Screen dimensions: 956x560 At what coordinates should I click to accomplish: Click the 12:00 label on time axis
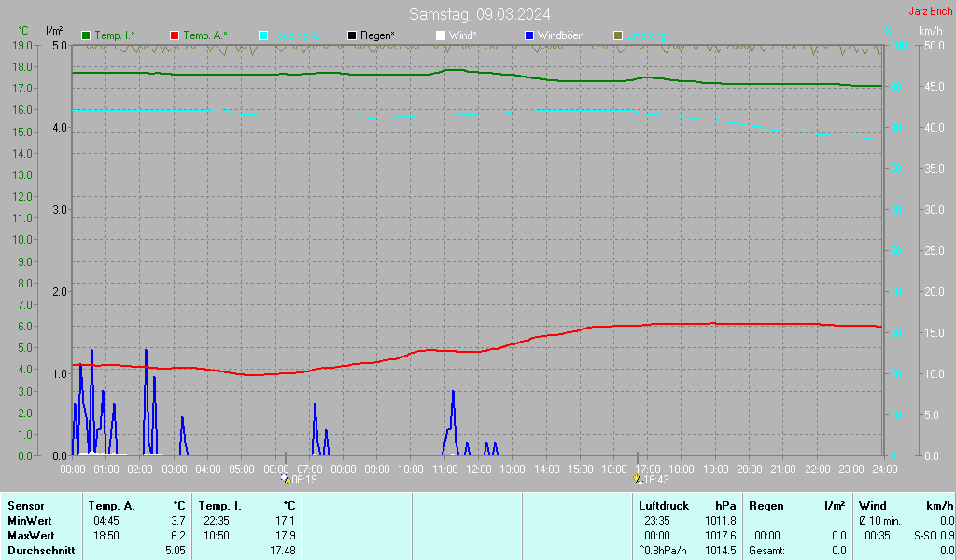479,469
